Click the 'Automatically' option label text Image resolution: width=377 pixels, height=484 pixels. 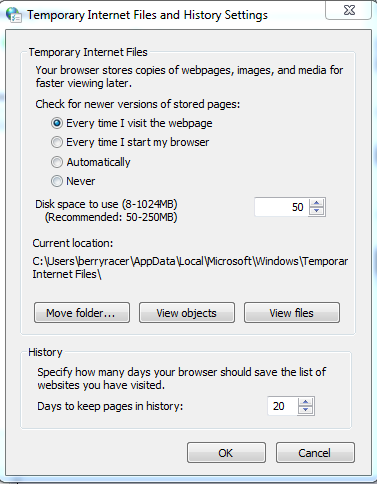(98, 162)
